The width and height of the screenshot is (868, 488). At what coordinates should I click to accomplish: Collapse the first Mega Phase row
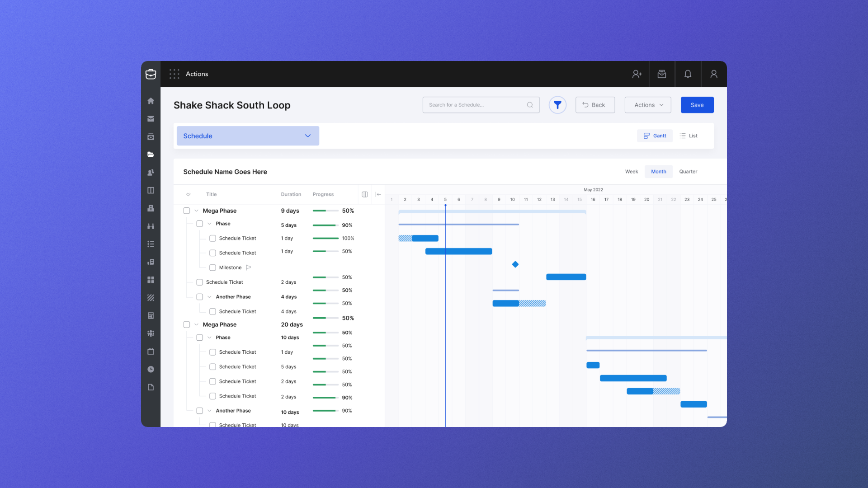tap(196, 211)
